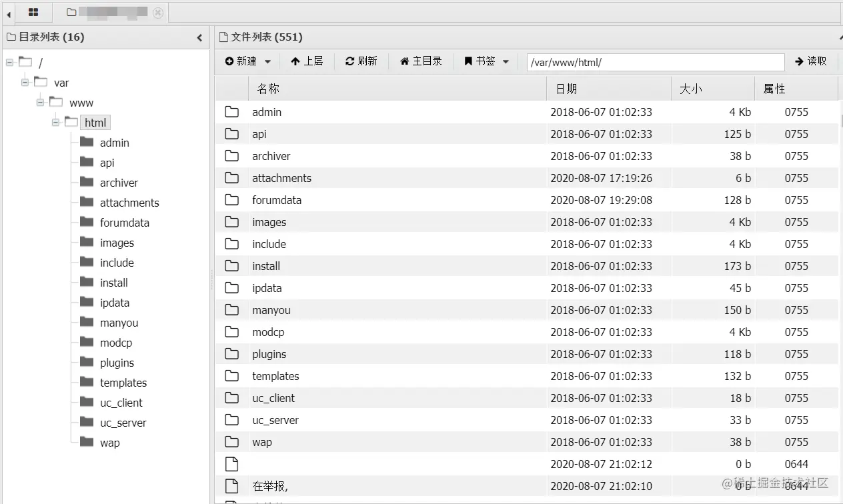Viewport: 843px width, 504px height.
Task: Click plugins folder icon in file list
Action: [x=231, y=354]
